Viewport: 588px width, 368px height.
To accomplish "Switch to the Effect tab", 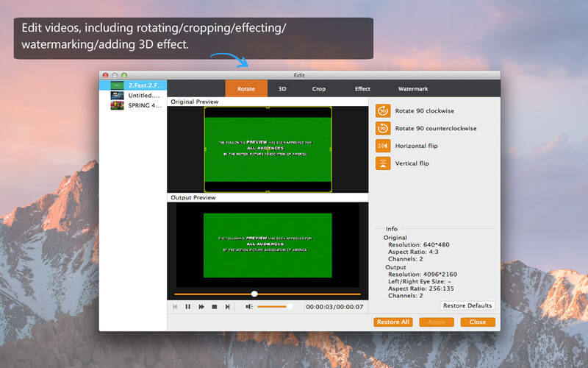I will pyautogui.click(x=362, y=89).
